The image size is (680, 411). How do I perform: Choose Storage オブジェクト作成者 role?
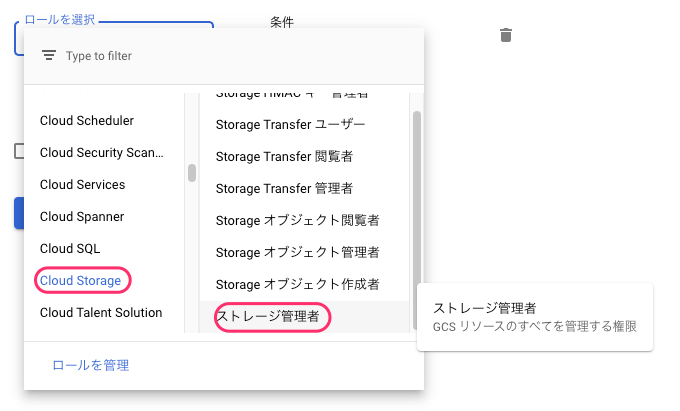tap(298, 284)
